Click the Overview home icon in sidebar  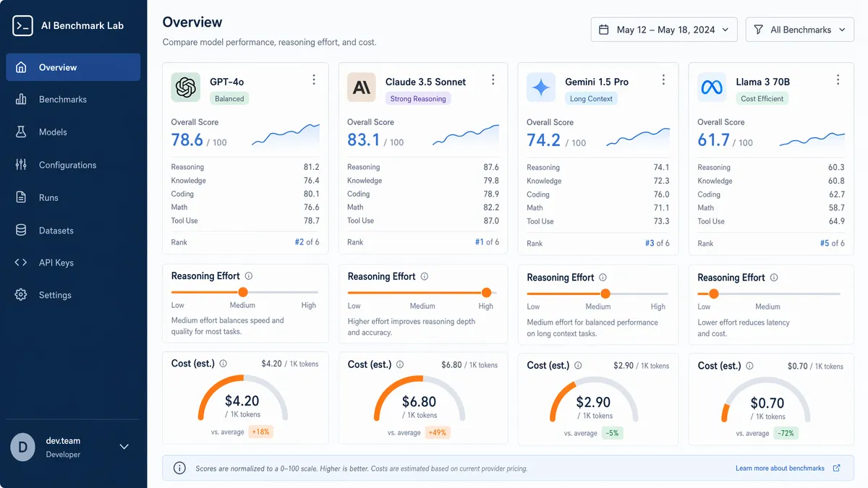(21, 67)
